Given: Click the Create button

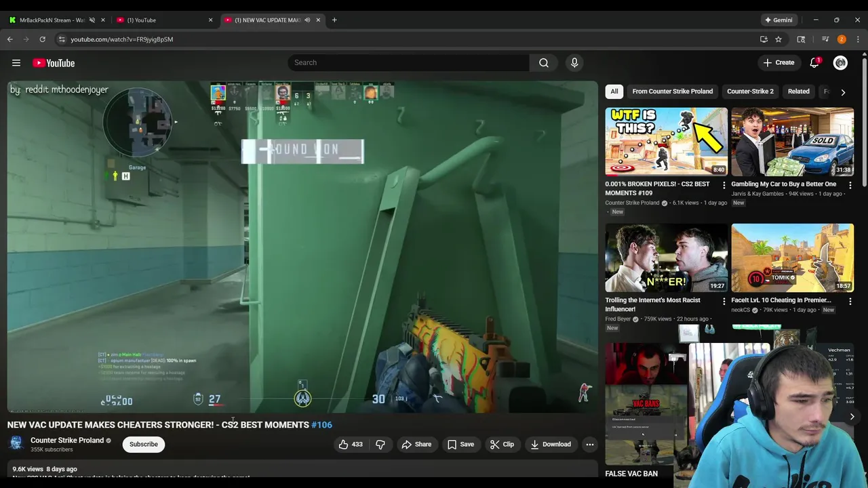Looking at the screenshot, I should point(778,62).
